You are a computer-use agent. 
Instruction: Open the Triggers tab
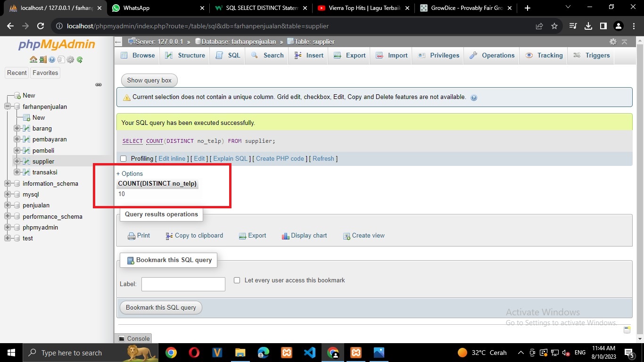(x=592, y=55)
